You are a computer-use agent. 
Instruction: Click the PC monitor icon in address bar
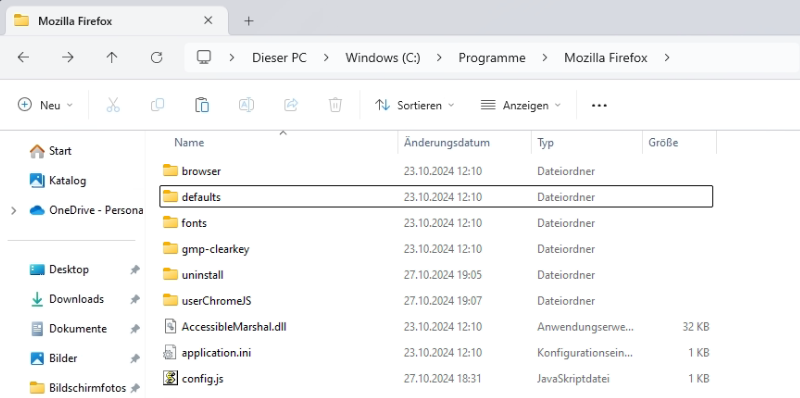click(204, 57)
